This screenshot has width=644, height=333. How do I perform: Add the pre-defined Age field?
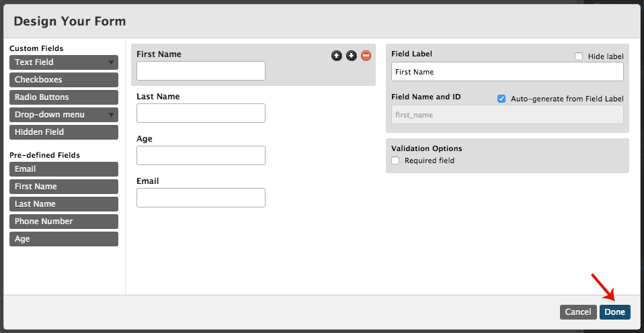pos(64,239)
